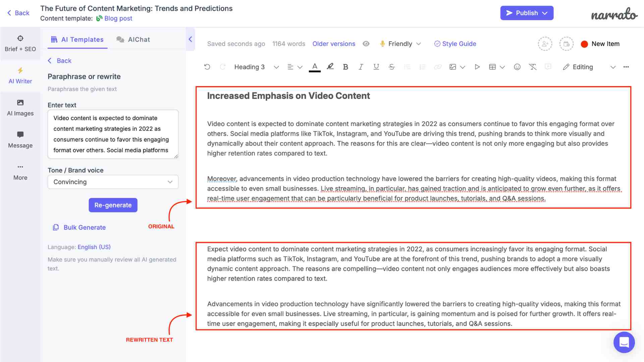Expand image insert options arrow
Viewport: 644px width, 362px height.
point(463,67)
